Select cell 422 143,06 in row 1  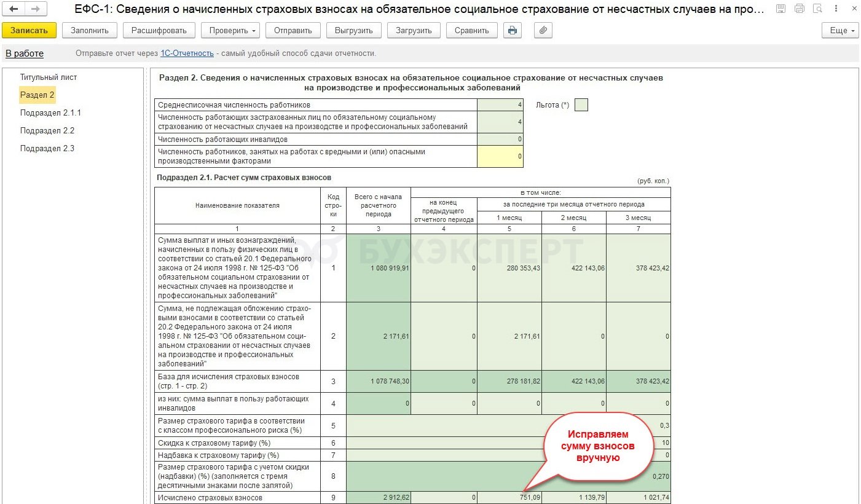click(x=574, y=268)
